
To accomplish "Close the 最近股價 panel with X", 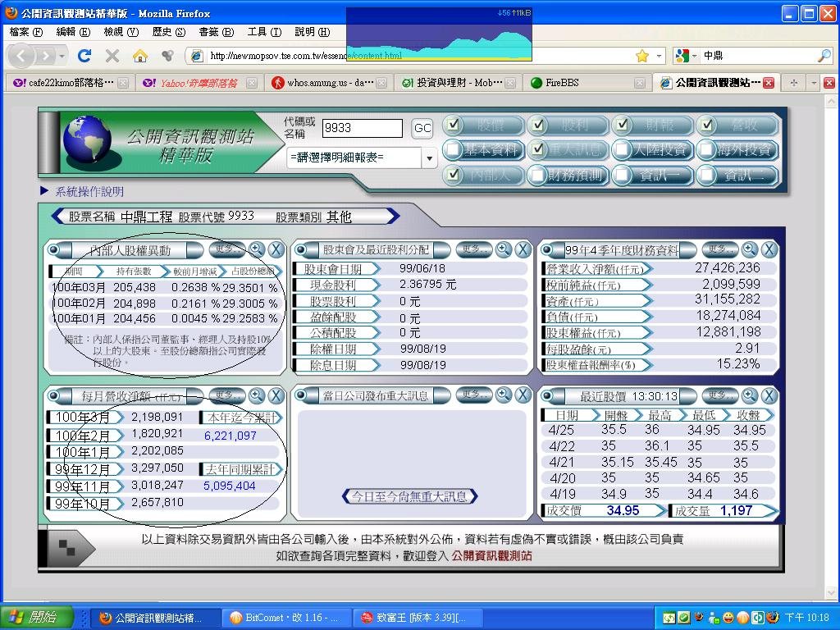I will tap(769, 396).
